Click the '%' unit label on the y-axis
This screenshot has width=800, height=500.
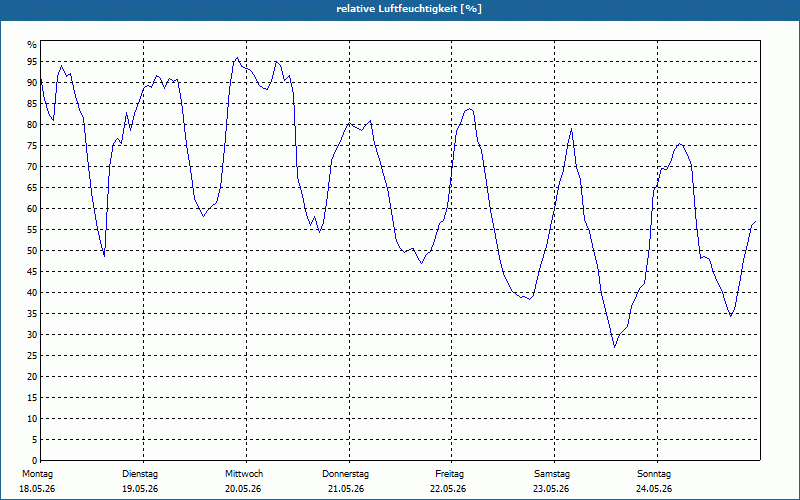pyautogui.click(x=32, y=45)
